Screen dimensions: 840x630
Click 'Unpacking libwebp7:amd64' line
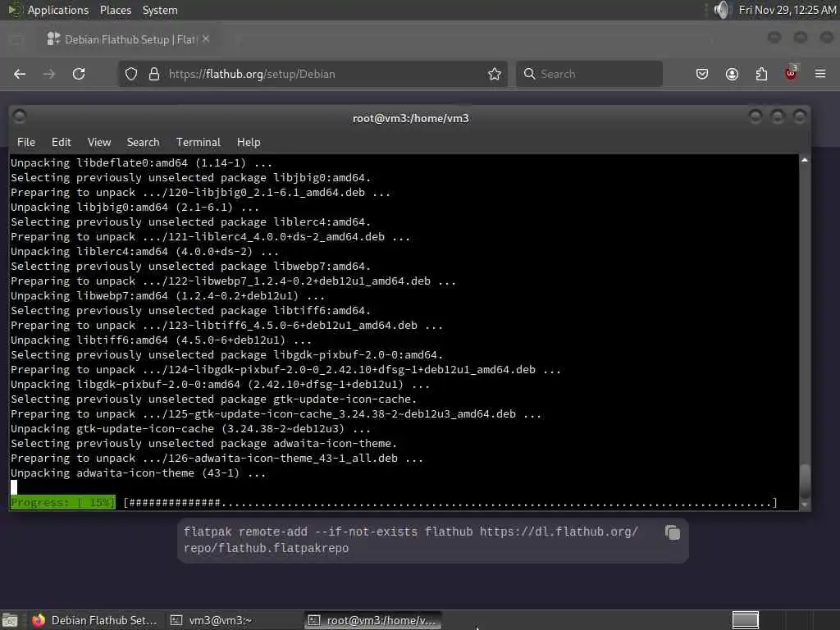click(x=167, y=295)
